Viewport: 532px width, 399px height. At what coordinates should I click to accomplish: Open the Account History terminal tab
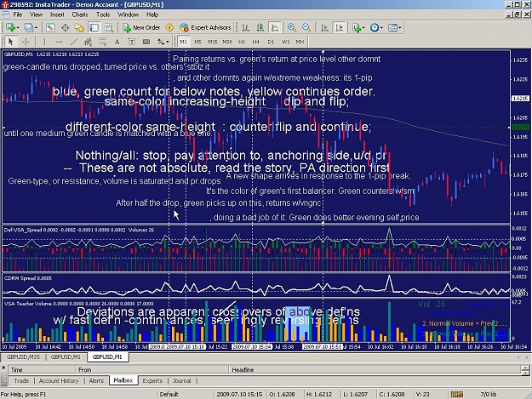point(59,380)
